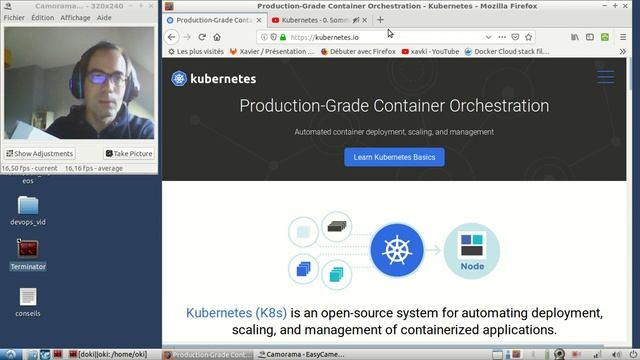Click the network tray icon

pyautogui.click(x=597, y=354)
